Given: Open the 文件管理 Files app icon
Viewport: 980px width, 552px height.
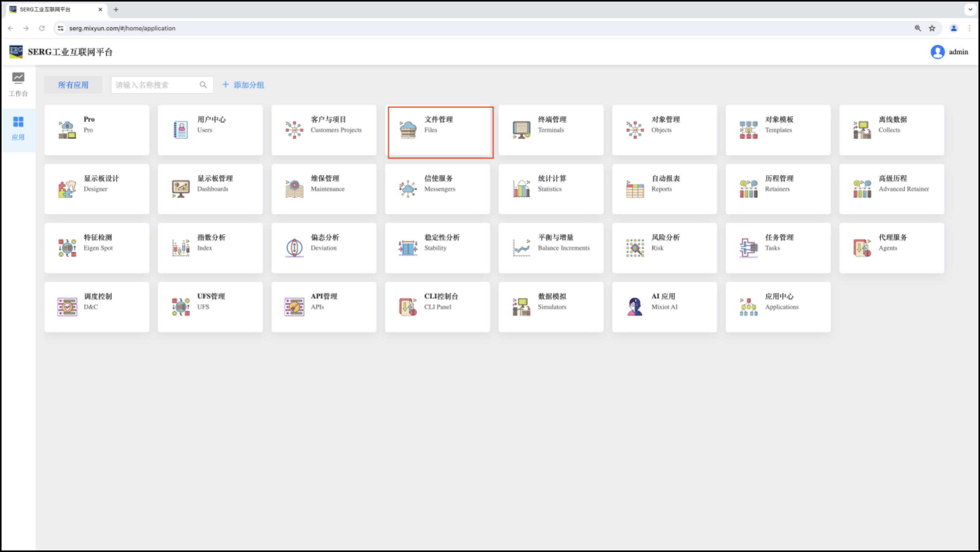Looking at the screenshot, I should pyautogui.click(x=408, y=130).
